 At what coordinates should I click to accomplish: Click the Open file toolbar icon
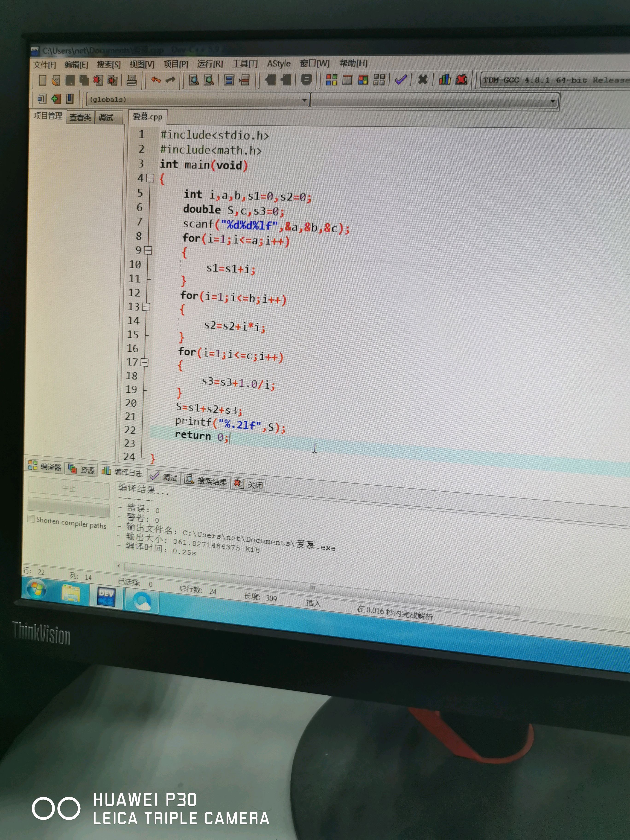tap(56, 80)
